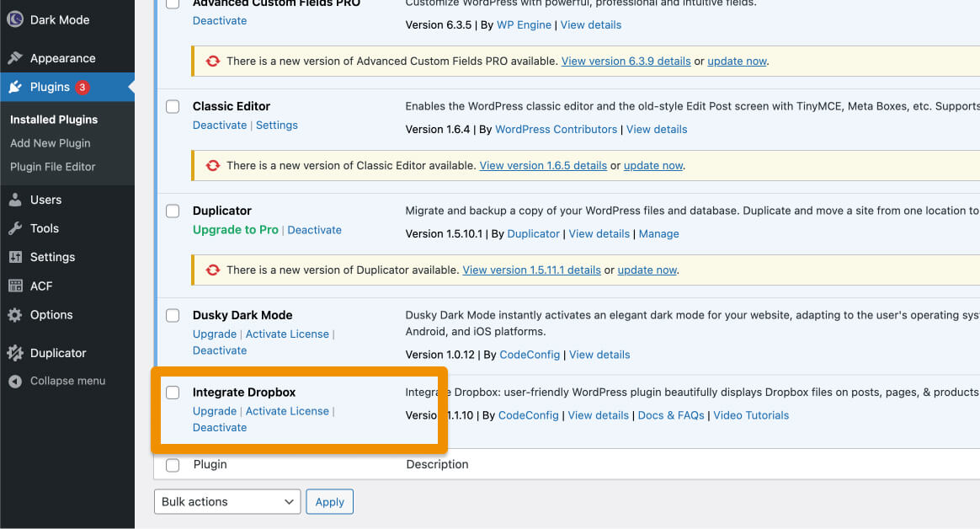Screen dimensions: 980x529
Task: Click the Appearance paintbrush icon
Action: coord(15,58)
